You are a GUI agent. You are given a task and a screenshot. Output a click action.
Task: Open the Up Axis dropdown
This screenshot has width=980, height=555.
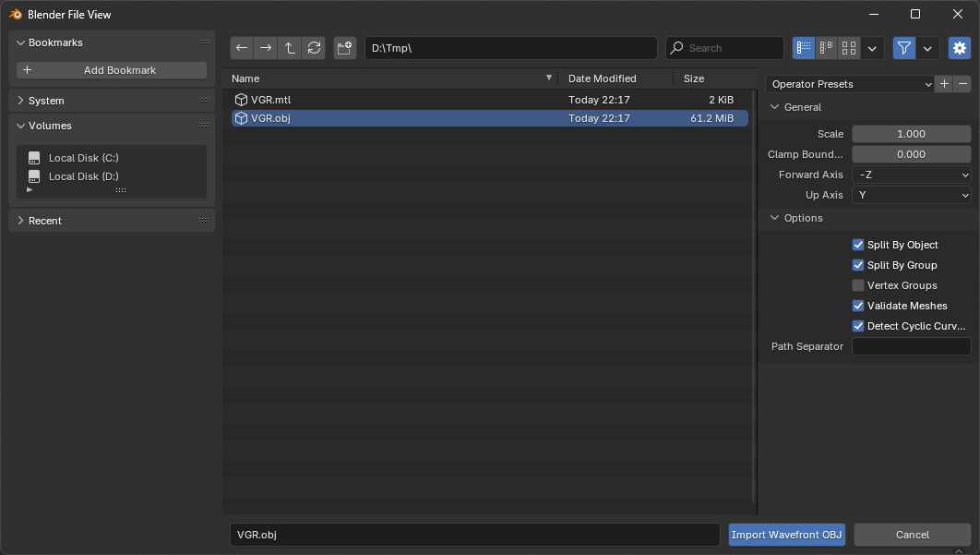tap(912, 195)
